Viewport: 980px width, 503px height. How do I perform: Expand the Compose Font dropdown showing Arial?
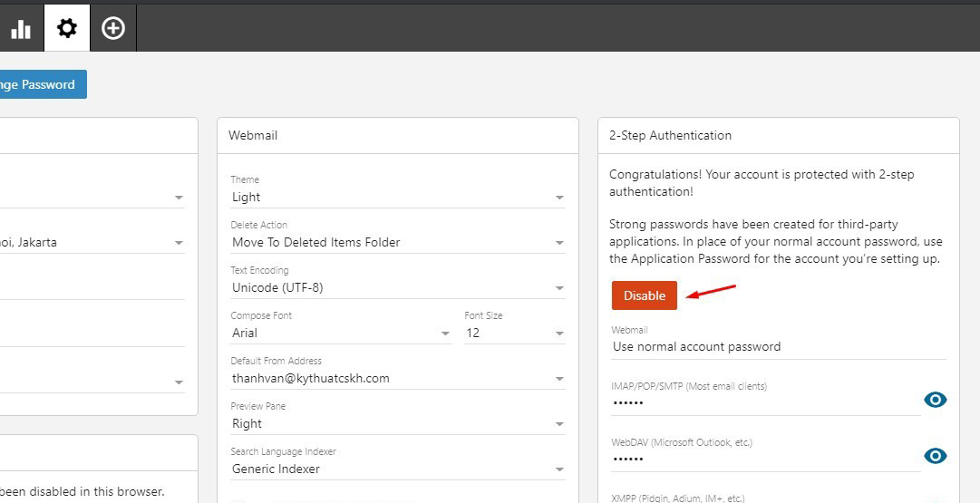point(340,333)
